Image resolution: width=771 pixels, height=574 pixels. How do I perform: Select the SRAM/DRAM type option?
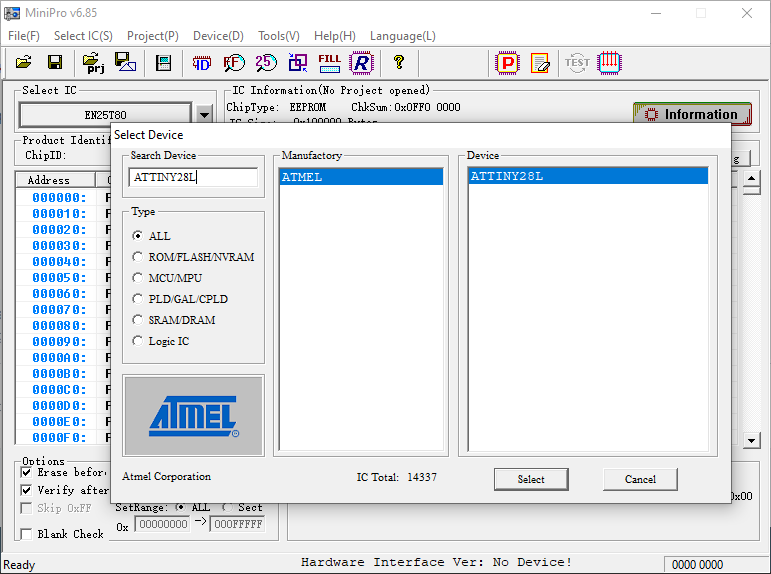[138, 320]
